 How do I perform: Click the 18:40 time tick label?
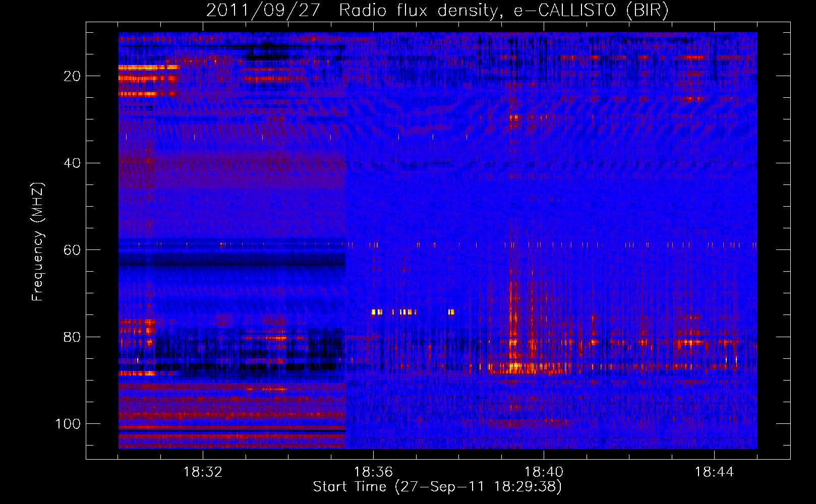(544, 472)
